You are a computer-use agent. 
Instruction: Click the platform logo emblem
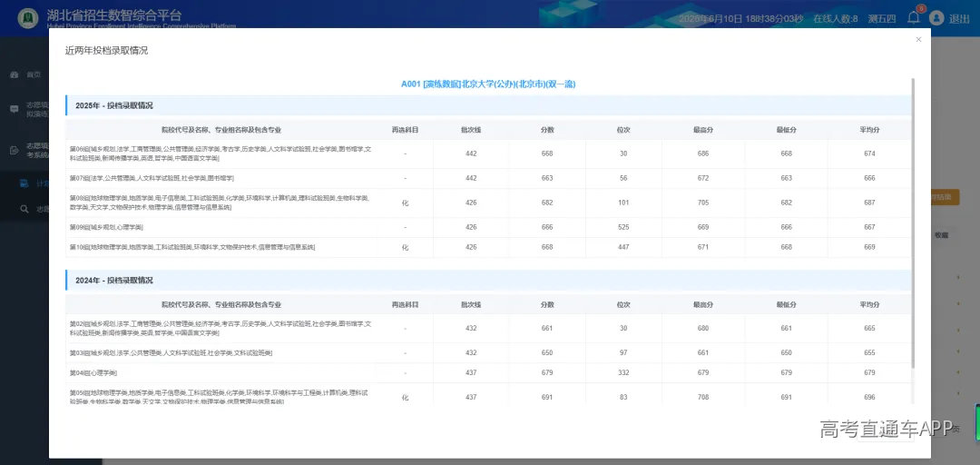point(27,18)
